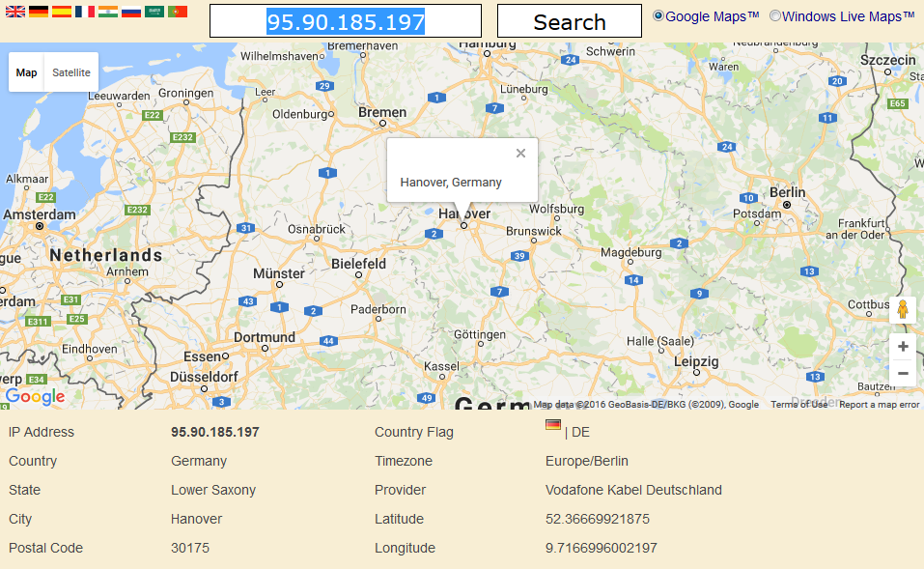Click the Street View pegman icon
The image size is (924, 569).
click(x=902, y=309)
